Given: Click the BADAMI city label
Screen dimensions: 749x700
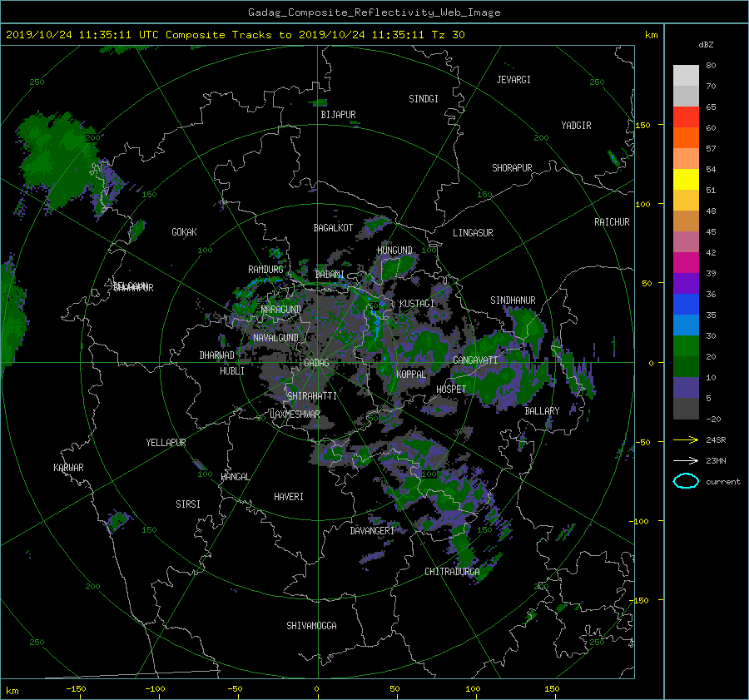Looking at the screenshot, I should click(330, 275).
